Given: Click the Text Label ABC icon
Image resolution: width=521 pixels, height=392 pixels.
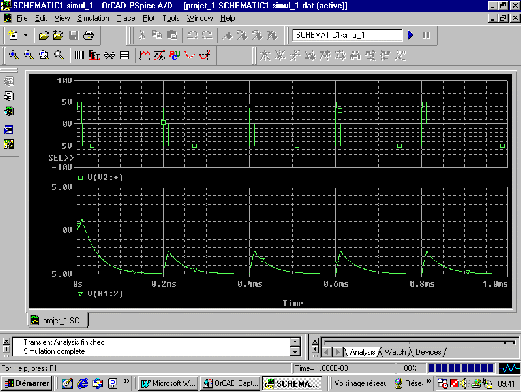Looking at the screenshot, I should [x=174, y=55].
